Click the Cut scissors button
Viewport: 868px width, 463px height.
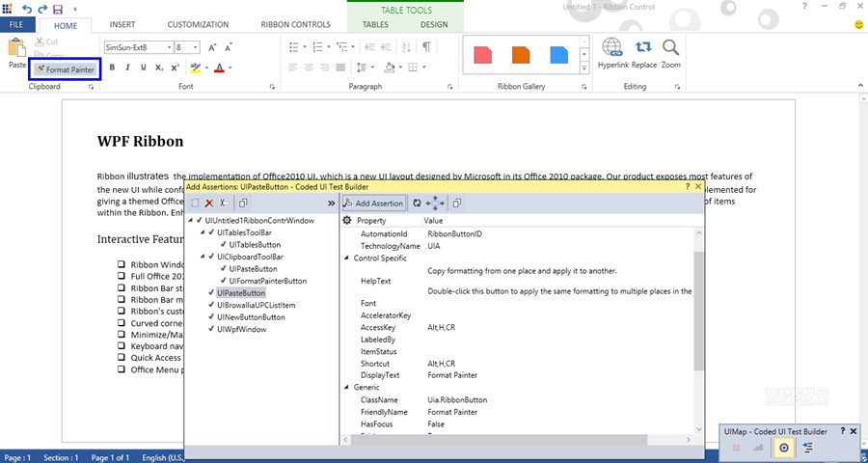46,41
